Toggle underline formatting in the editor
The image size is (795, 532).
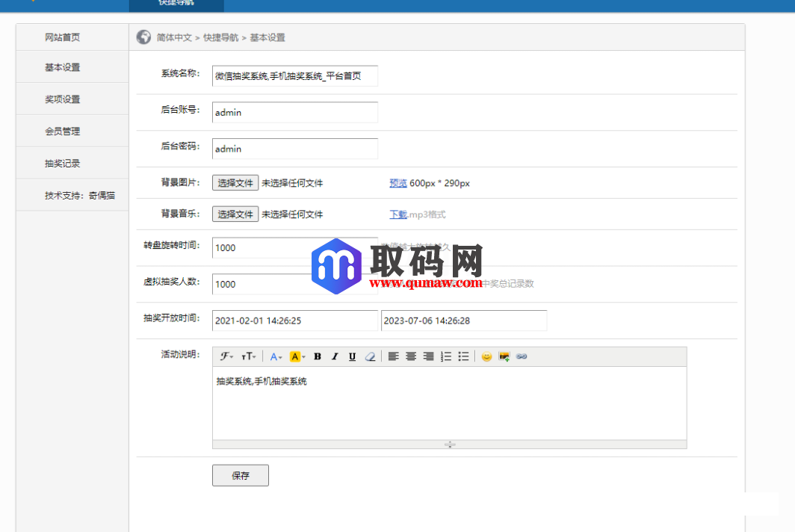(x=352, y=356)
